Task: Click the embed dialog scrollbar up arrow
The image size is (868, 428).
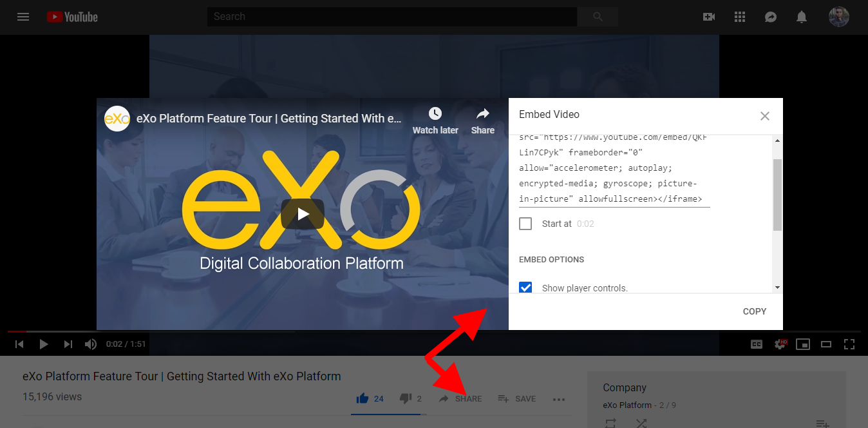Action: coord(777,141)
